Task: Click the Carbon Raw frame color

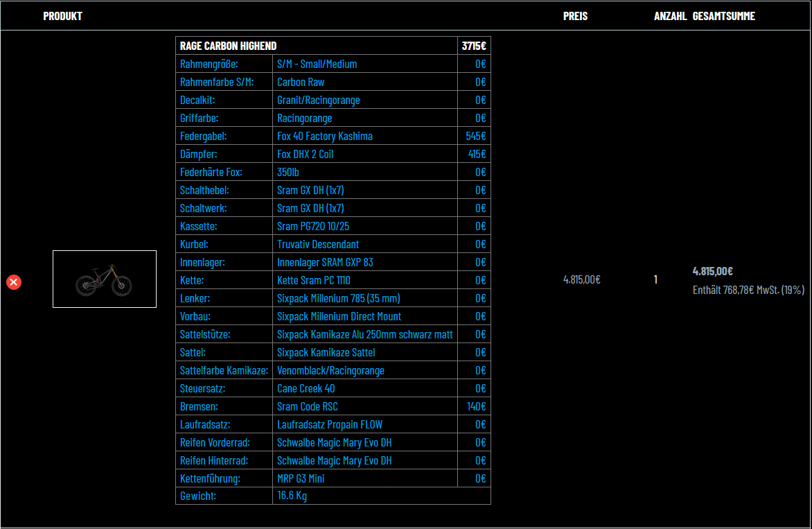Action: (x=301, y=82)
